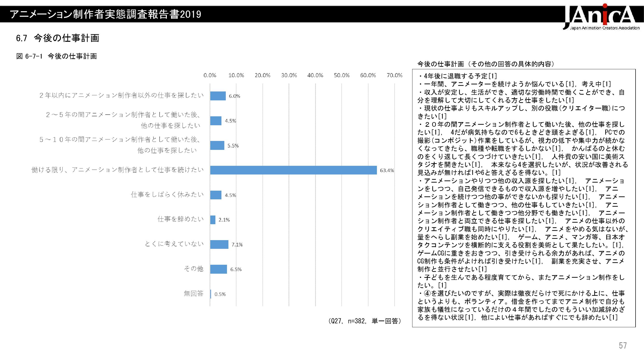This screenshot has width=644, height=362.
Task: Click the 4年後に退職する予定 line
Action: [x=459, y=76]
